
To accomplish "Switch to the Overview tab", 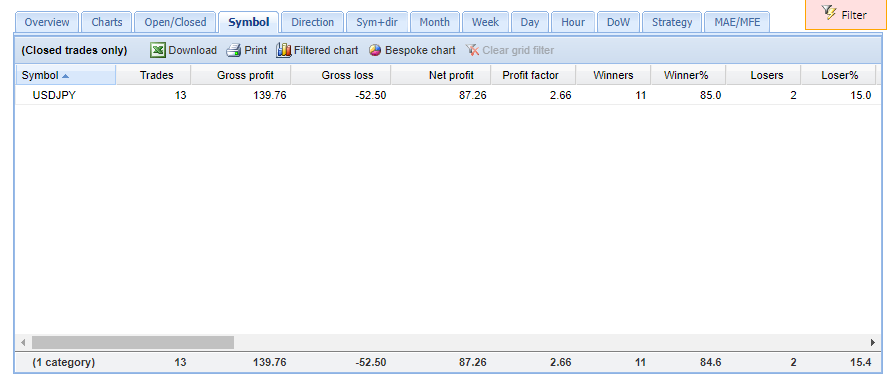I will coord(47,22).
